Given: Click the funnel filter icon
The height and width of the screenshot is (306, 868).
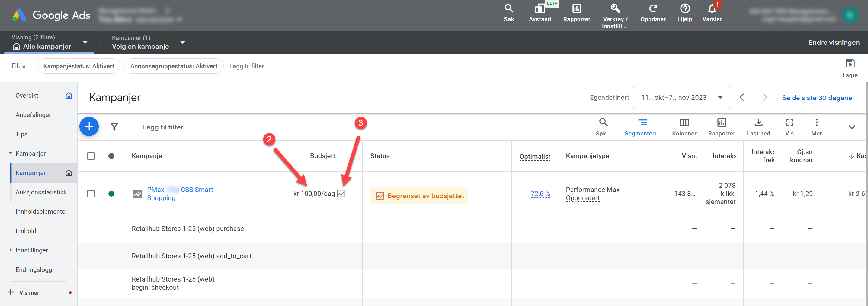Looking at the screenshot, I should [114, 127].
